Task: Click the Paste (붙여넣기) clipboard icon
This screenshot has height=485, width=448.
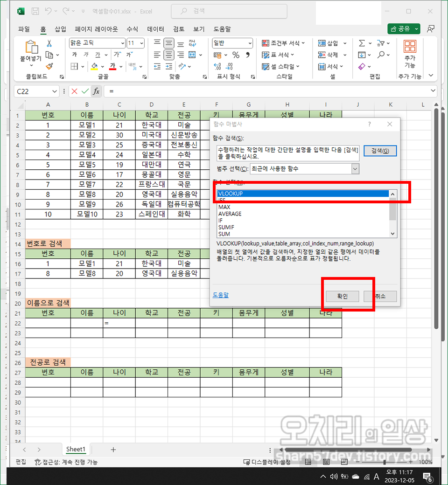Action: point(31,47)
